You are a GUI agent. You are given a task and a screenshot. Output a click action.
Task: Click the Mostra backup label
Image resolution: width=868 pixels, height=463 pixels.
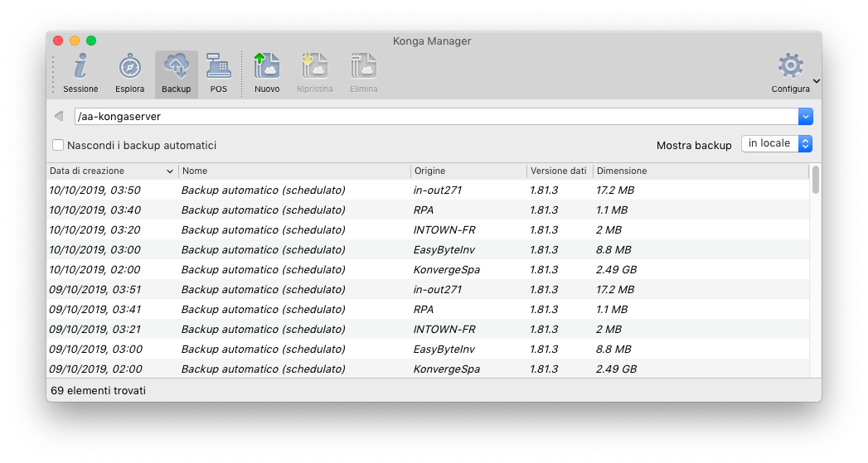(694, 146)
